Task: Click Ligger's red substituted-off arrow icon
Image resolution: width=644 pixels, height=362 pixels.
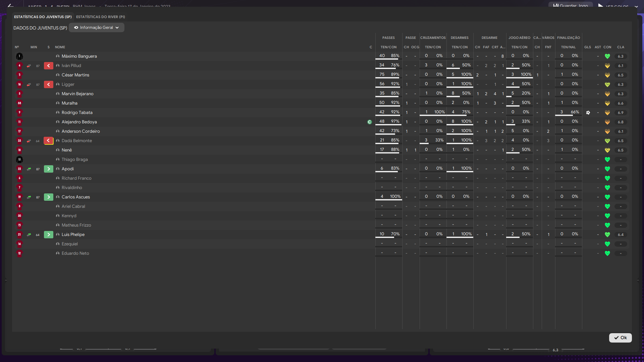Action: (x=49, y=84)
